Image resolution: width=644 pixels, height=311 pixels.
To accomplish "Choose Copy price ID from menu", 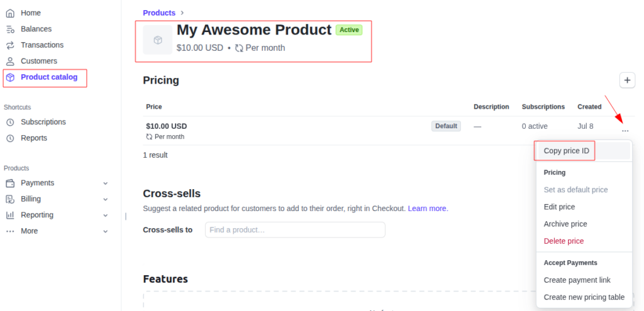I will [x=566, y=151].
